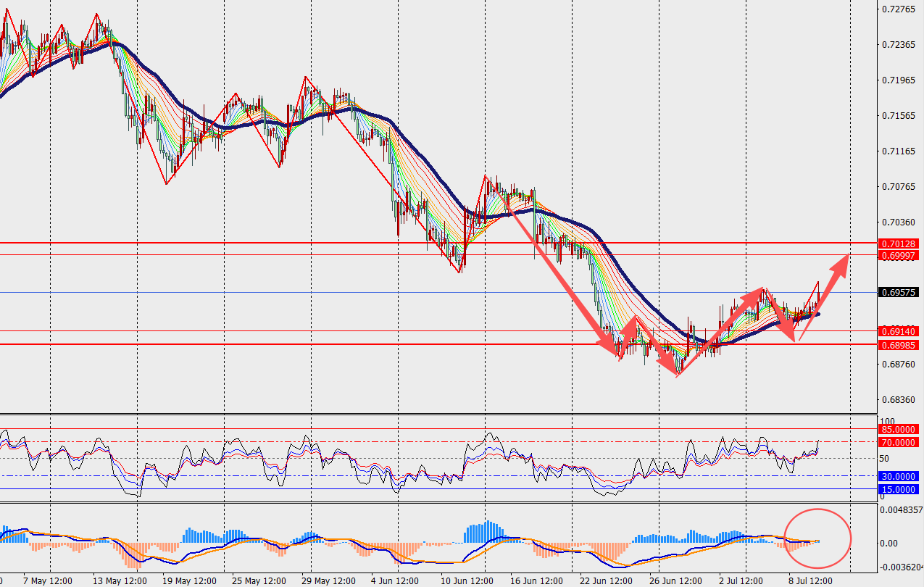
Task: Click the oscillator 85.0000 level label
Action: (x=899, y=429)
